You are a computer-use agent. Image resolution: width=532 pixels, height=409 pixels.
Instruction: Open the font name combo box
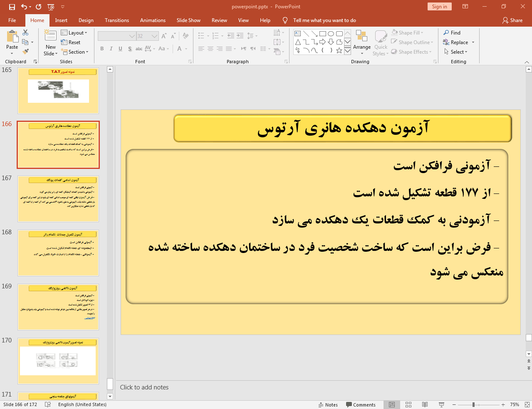pyautogui.click(x=117, y=36)
